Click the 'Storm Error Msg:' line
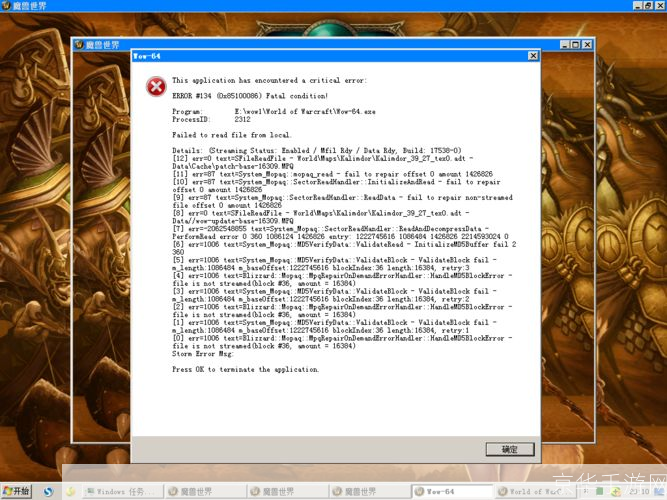This screenshot has height=500, width=667. tap(203, 354)
